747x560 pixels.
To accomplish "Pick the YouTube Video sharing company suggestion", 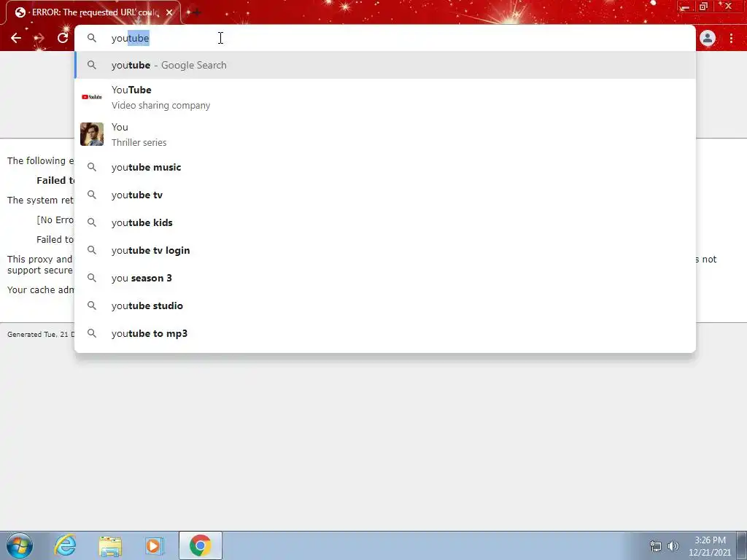I will (385, 97).
